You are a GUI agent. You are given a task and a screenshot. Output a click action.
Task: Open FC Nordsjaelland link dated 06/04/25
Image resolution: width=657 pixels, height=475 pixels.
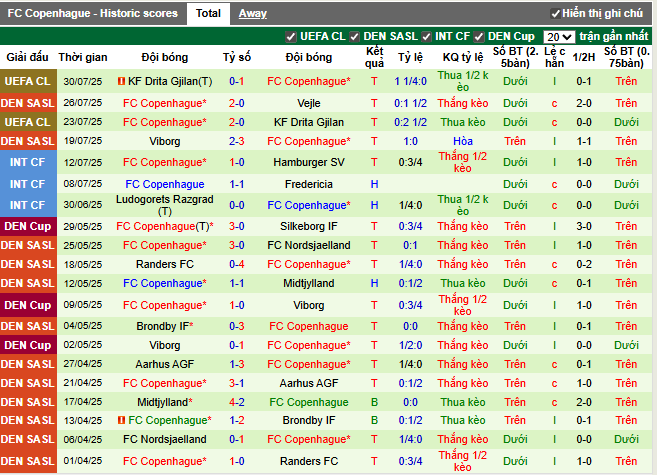pyautogui.click(x=165, y=439)
